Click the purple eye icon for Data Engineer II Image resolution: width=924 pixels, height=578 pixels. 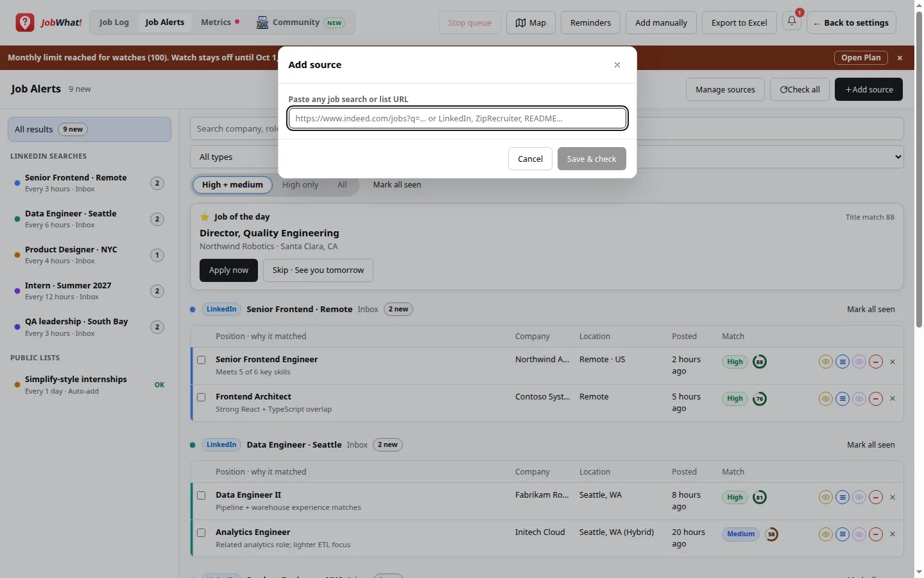(x=859, y=497)
